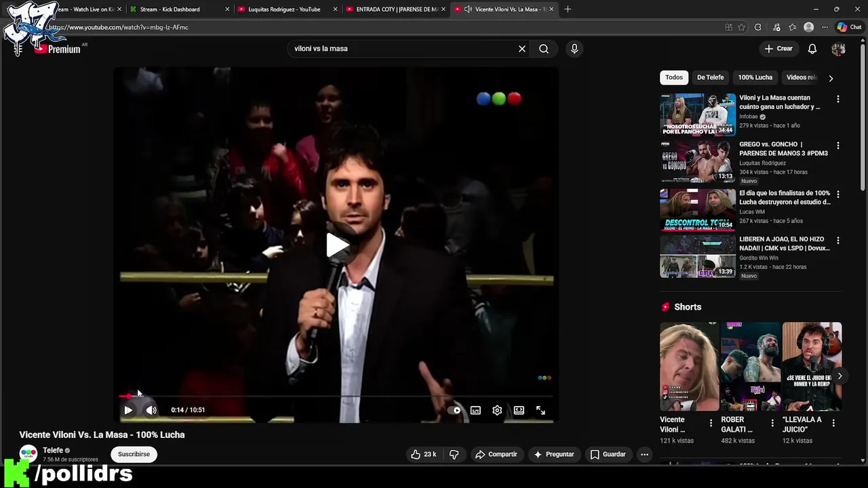This screenshot has height=488, width=868.
Task: Open the favorites list icon in toolbar
Action: coord(792,27)
